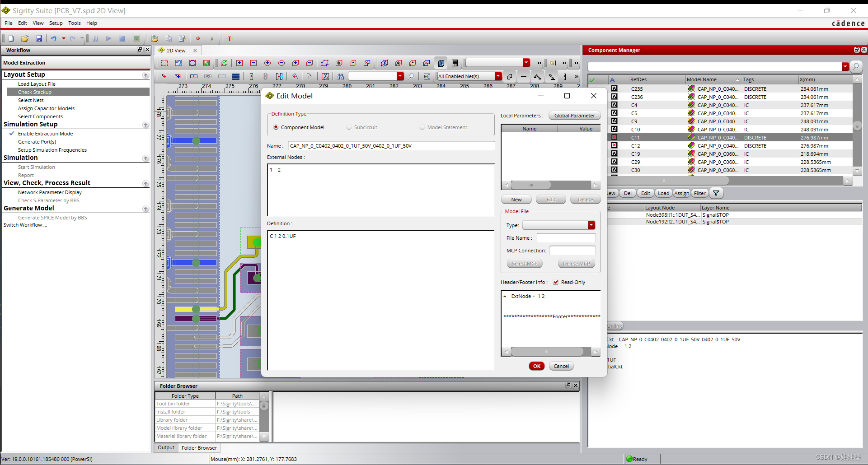Select the dashed rectangle selection tool
This screenshot has height=465, width=868.
(x=164, y=63)
